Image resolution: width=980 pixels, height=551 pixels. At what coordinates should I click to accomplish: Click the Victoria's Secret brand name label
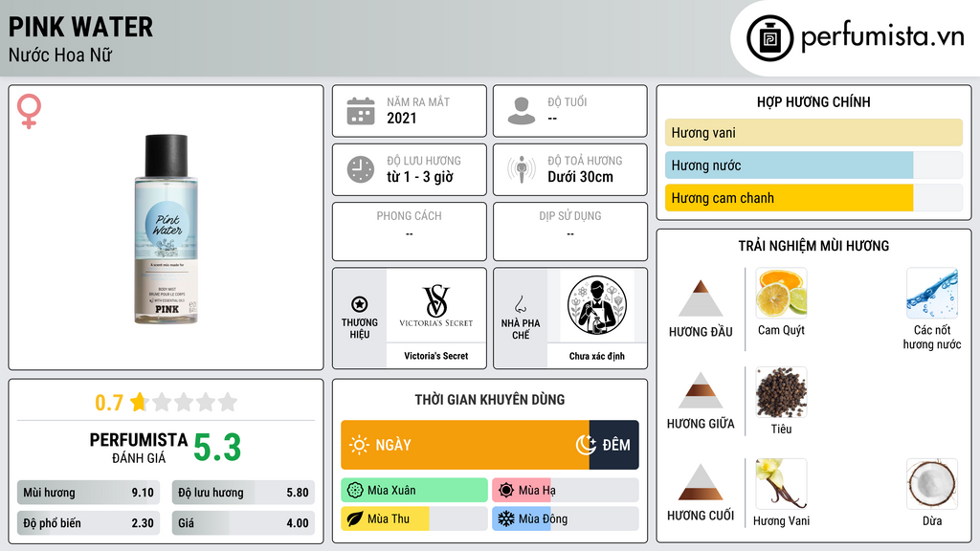coord(436,356)
